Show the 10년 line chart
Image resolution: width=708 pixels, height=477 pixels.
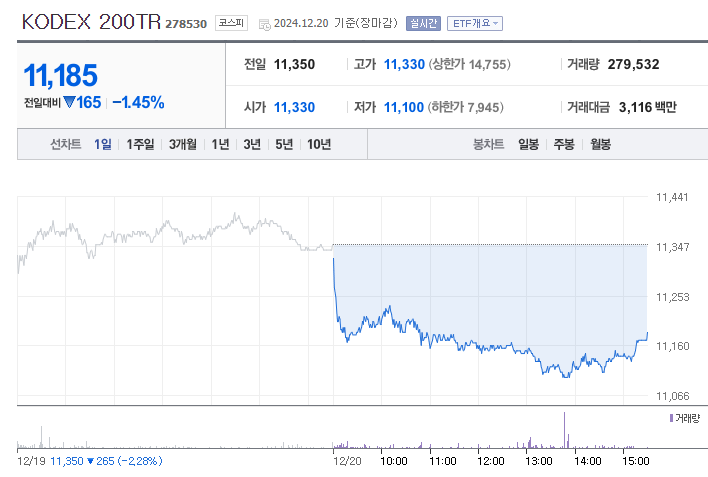coord(319,144)
